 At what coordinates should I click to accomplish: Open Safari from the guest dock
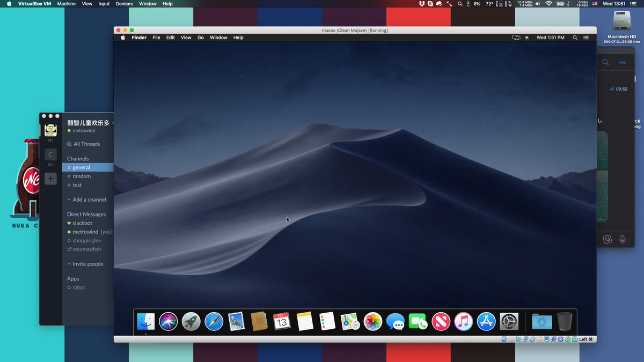(214, 322)
